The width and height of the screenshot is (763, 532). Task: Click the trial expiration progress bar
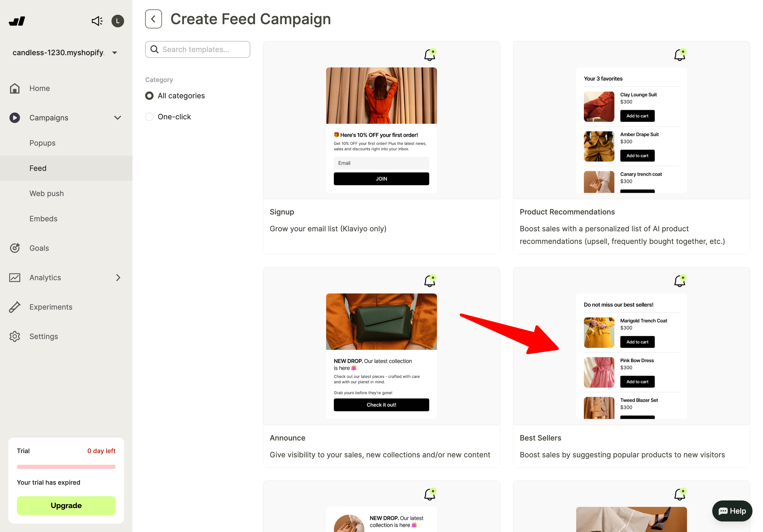tap(66, 467)
